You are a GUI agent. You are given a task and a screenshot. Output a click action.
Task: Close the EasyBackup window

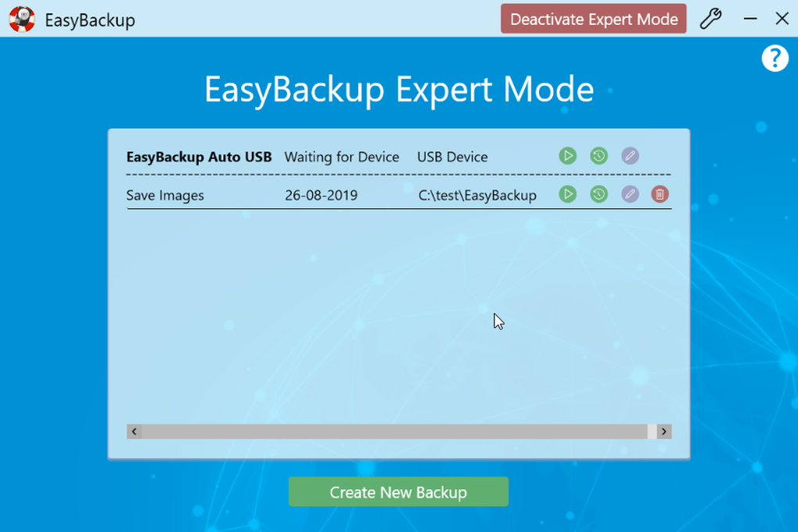point(782,19)
